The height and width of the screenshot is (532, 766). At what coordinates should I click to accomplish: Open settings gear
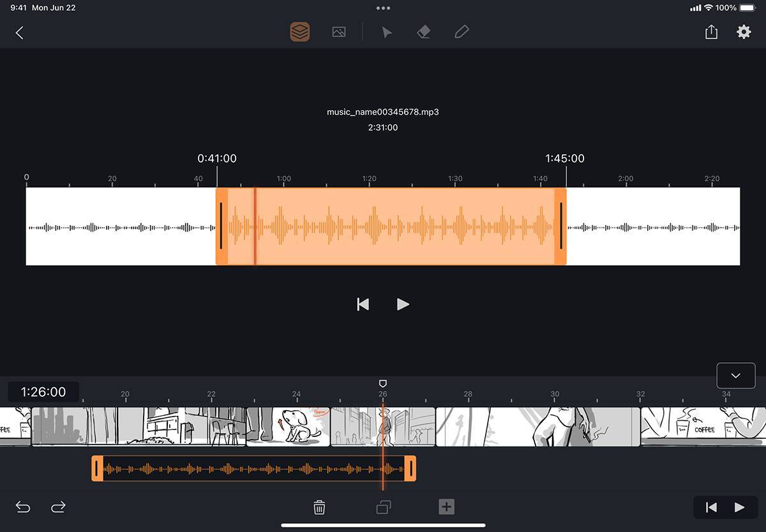click(744, 32)
